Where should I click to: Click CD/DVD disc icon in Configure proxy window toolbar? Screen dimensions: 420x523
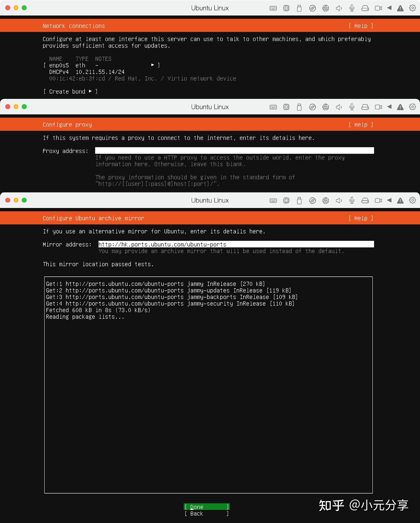point(312,107)
